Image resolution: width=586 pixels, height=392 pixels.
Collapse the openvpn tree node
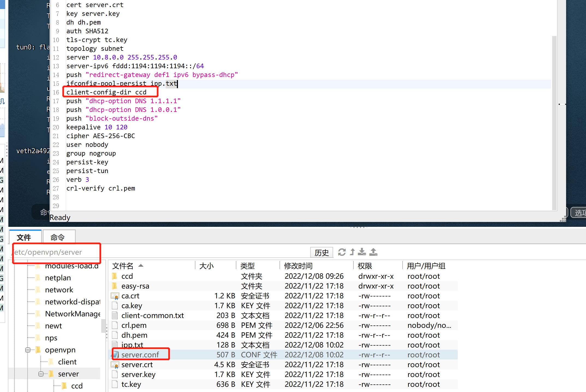click(28, 350)
